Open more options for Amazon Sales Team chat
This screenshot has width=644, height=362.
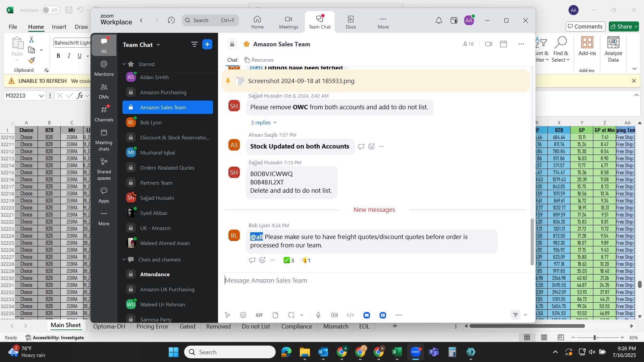[521, 44]
